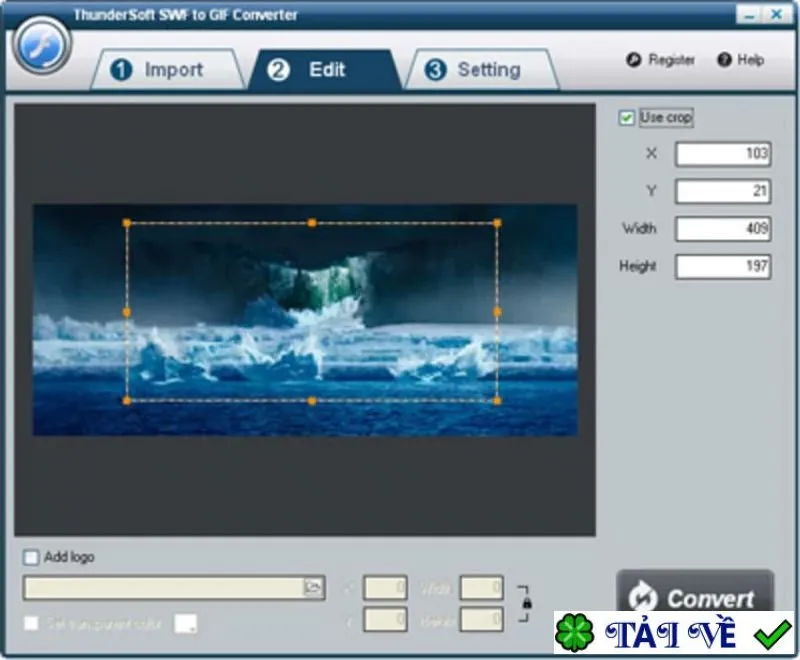Open the transparent color swatch picker

click(186, 623)
